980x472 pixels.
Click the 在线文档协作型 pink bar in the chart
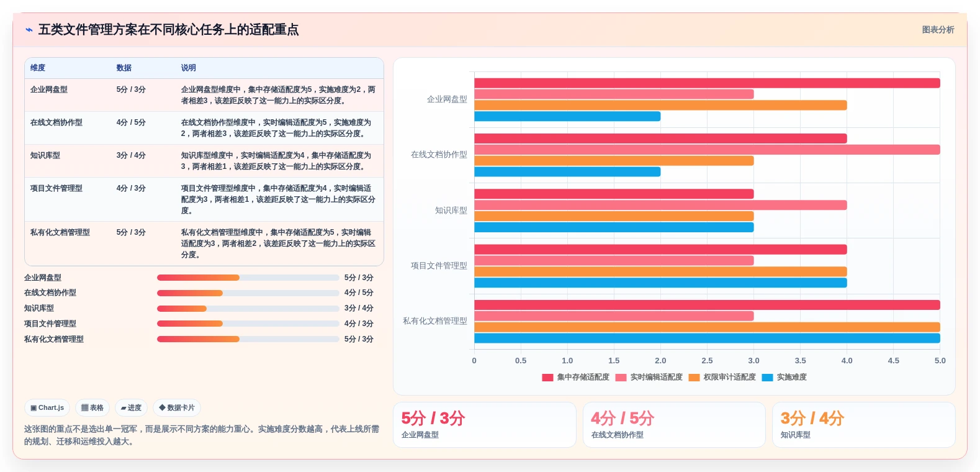pos(707,150)
